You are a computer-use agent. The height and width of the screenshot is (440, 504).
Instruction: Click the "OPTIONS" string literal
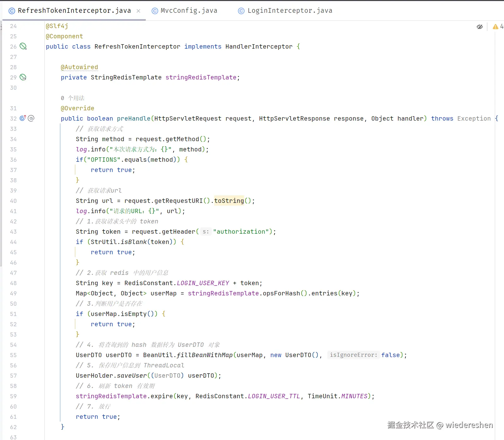point(104,160)
